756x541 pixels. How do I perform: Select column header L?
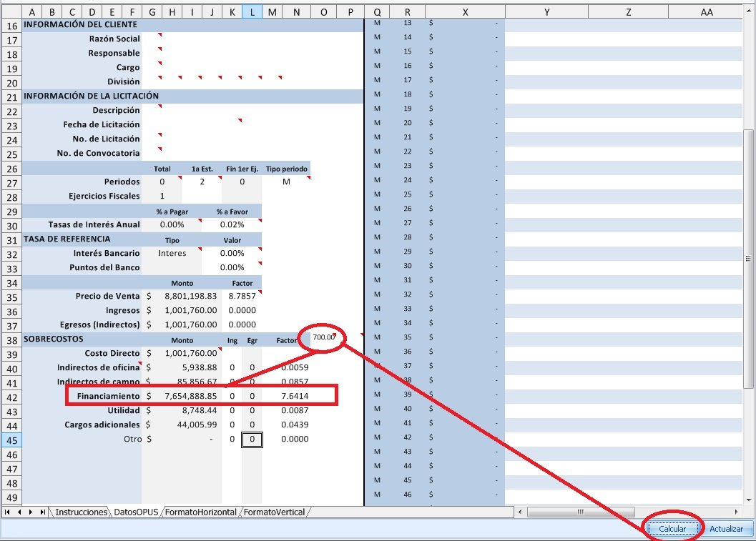(x=252, y=12)
